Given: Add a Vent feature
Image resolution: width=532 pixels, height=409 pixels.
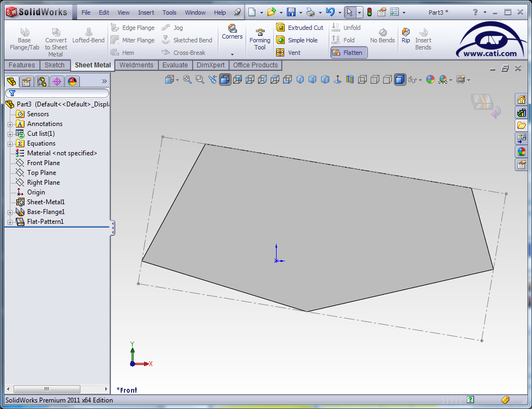Looking at the screenshot, I should [x=289, y=53].
